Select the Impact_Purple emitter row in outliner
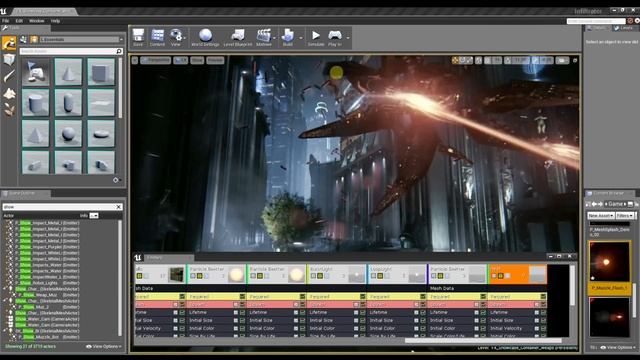This screenshot has width=640, height=360. point(47,247)
